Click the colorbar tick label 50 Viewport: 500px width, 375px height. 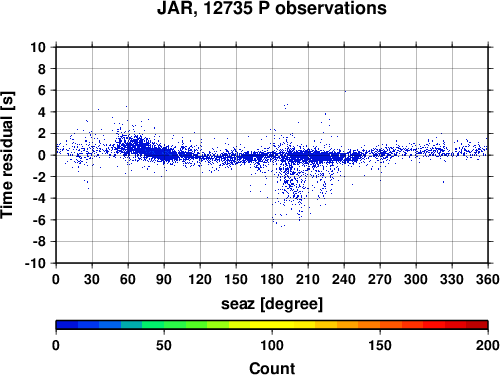[164, 345]
